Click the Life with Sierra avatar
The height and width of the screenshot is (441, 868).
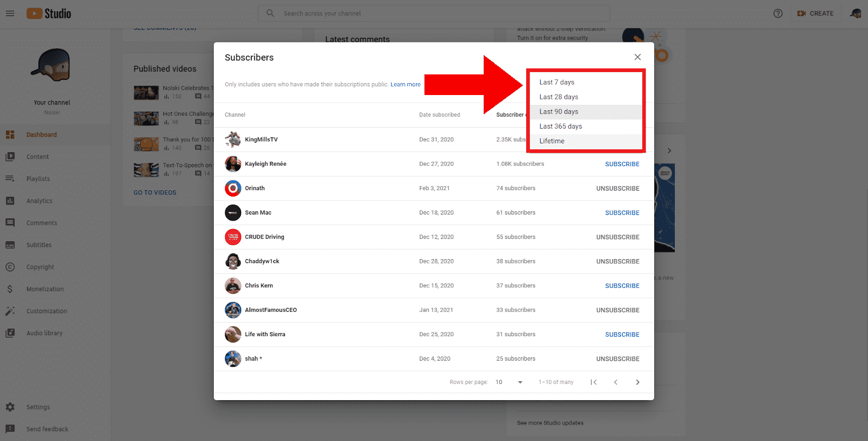click(x=233, y=335)
